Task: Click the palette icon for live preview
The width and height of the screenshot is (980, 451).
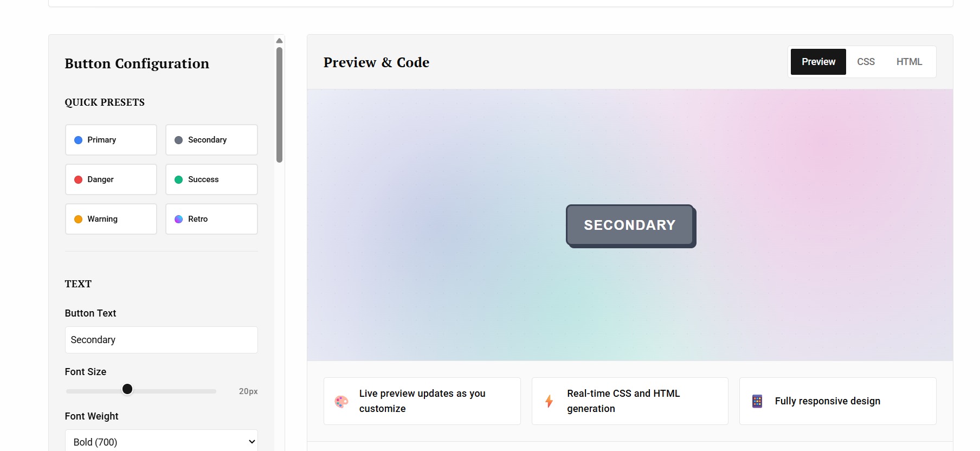Action: (341, 402)
